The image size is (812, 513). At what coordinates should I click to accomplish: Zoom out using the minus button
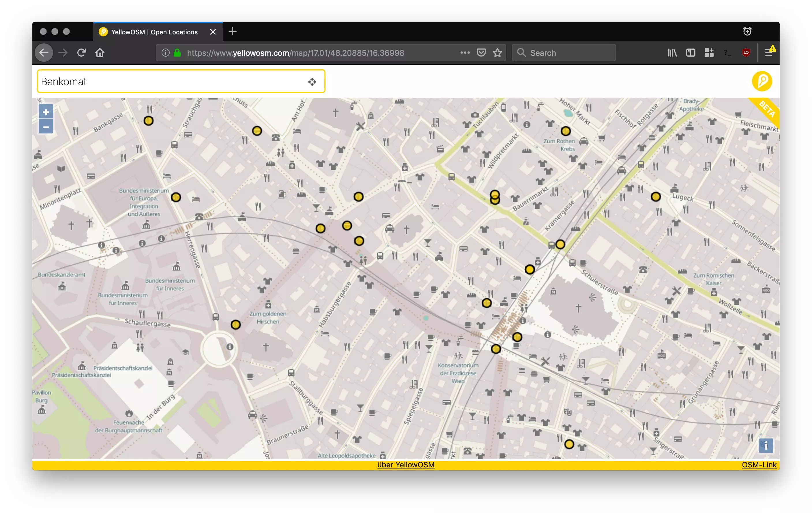coord(46,127)
